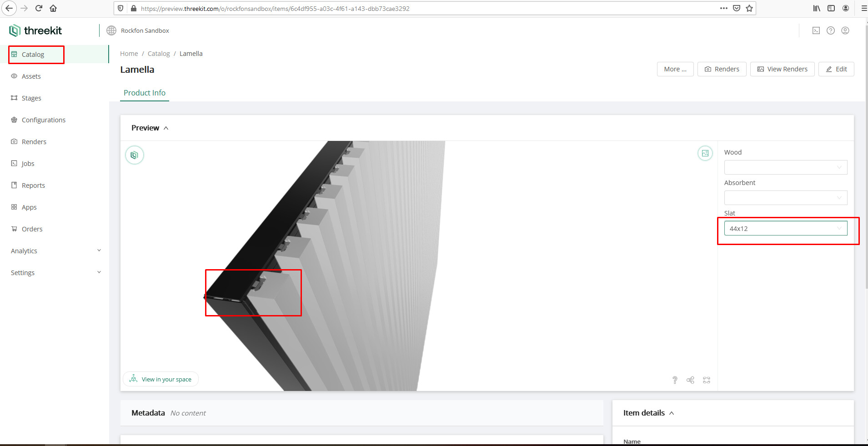The height and width of the screenshot is (446, 868).
Task: Click the image icon at preview top-right
Action: 705,153
